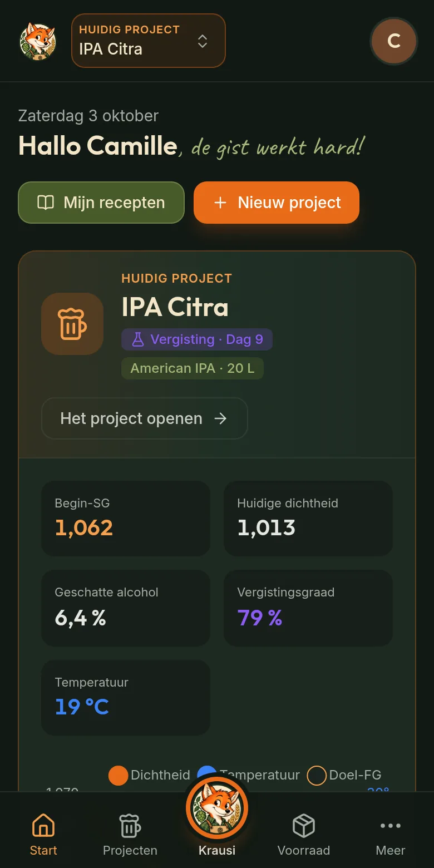The width and height of the screenshot is (434, 868).
Task: Switch to the Voorraad tab
Action: tap(304, 834)
